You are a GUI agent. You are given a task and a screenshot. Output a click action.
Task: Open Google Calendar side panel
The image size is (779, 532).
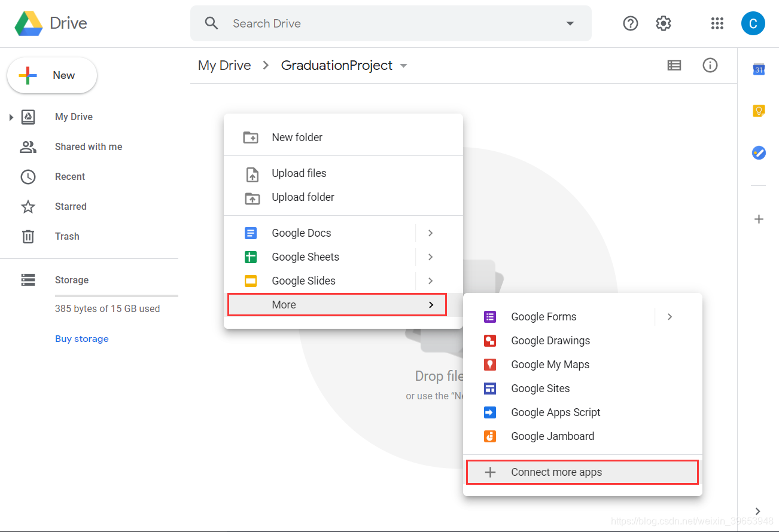[x=759, y=69]
